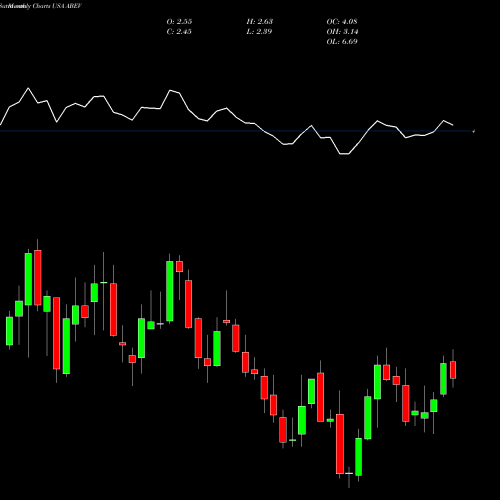
Task: Click the 'C: 2.45' close value
Action: (x=179, y=32)
